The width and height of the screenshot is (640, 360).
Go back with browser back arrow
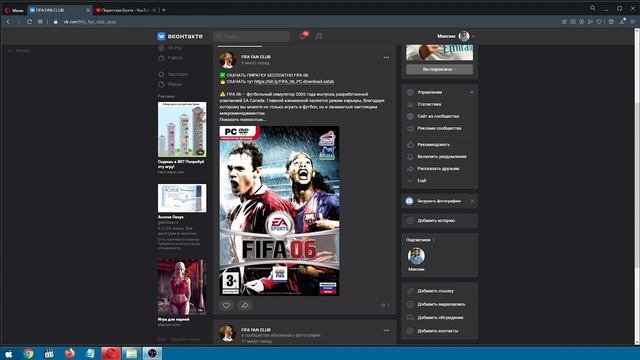(8, 22)
